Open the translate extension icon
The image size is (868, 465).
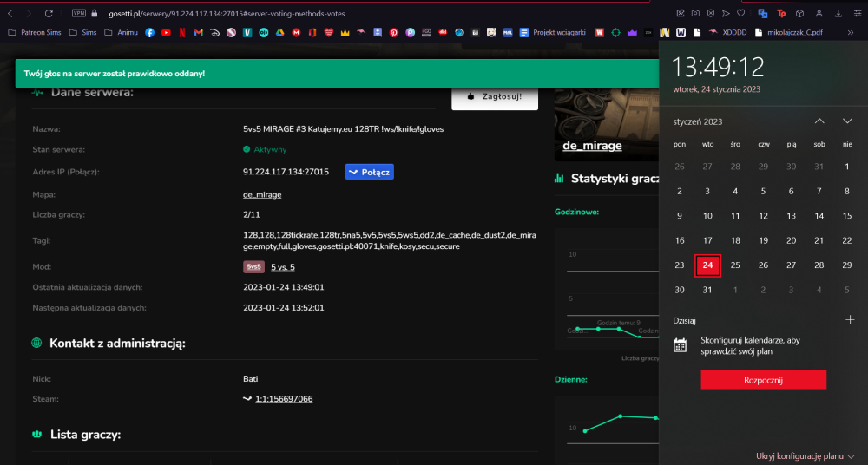click(x=762, y=13)
